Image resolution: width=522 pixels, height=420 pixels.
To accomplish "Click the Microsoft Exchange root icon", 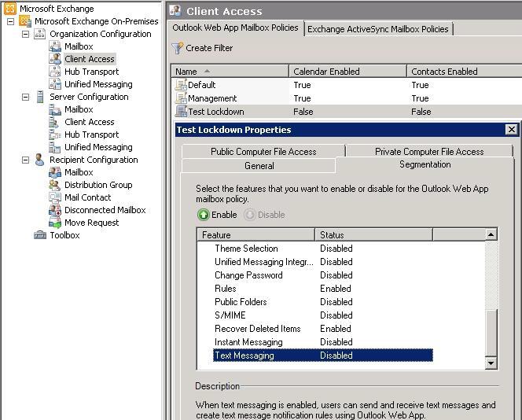I will 10,9.
